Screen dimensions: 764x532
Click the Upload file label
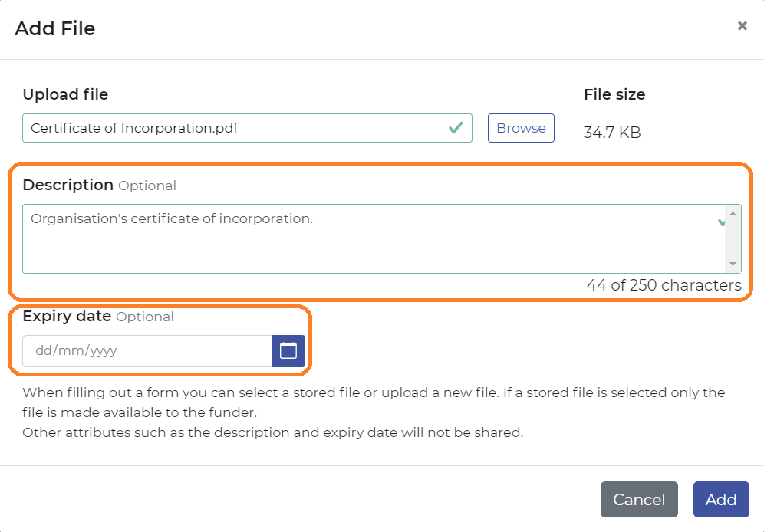pyautogui.click(x=65, y=94)
